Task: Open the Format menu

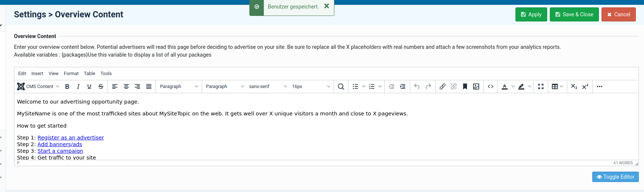Action: point(71,74)
